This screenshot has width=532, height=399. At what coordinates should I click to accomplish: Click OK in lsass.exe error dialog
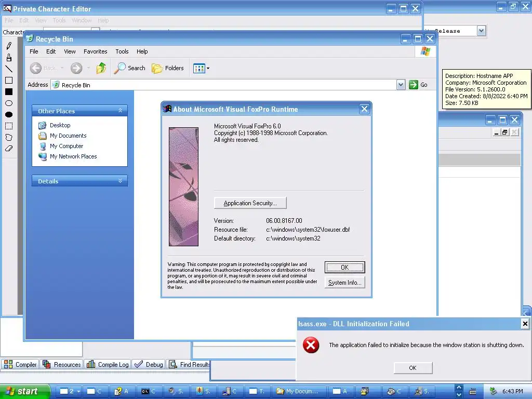click(413, 368)
